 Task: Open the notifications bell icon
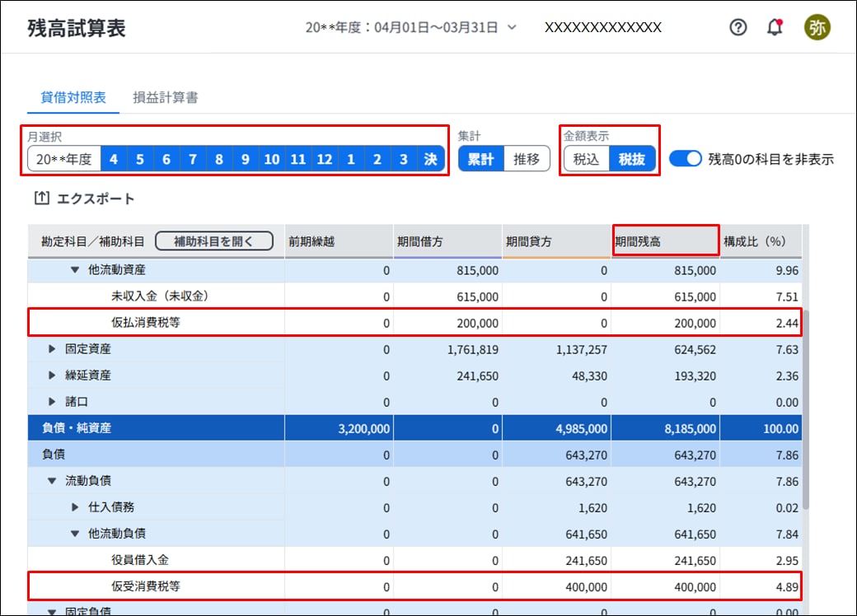coord(775,27)
